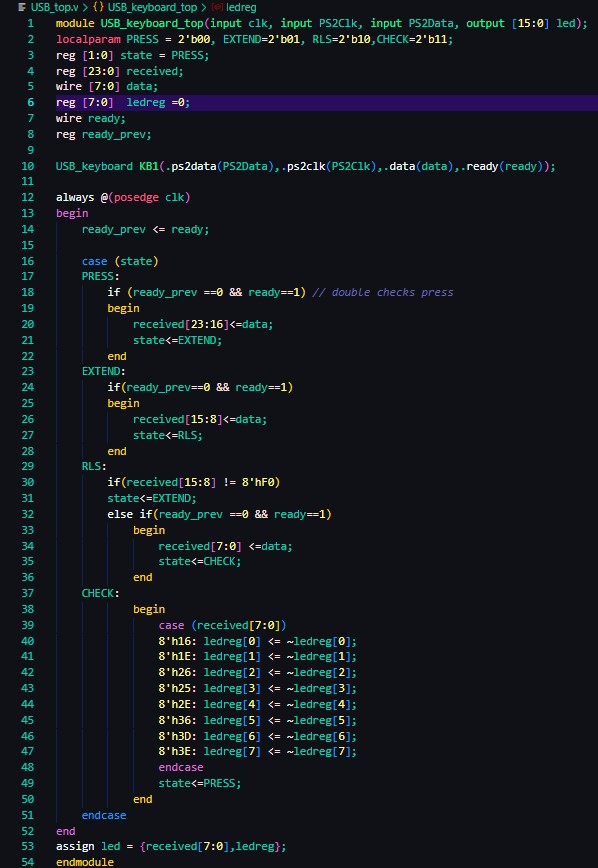
Task: Click 'reg [23:0] received;' declaration
Action: tap(119, 71)
